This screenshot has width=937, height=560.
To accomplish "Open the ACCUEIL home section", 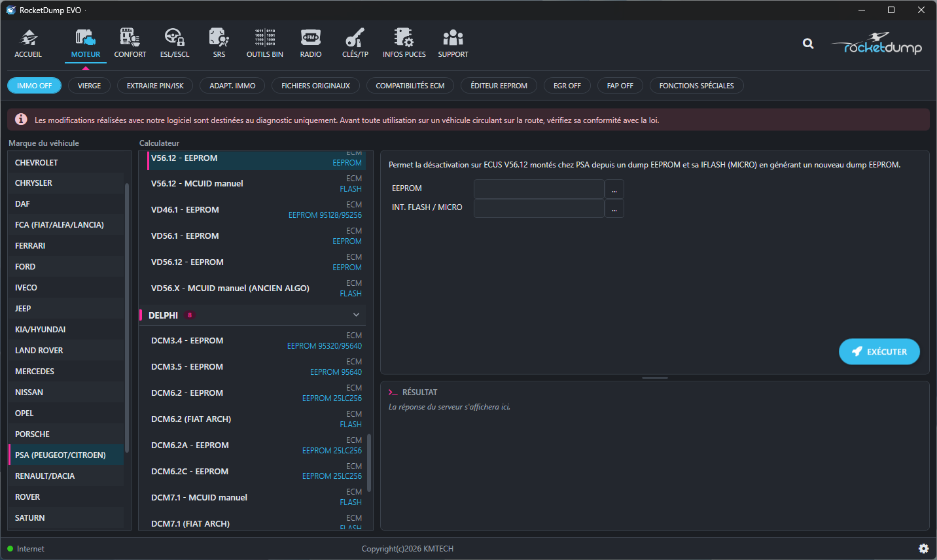I will point(28,43).
